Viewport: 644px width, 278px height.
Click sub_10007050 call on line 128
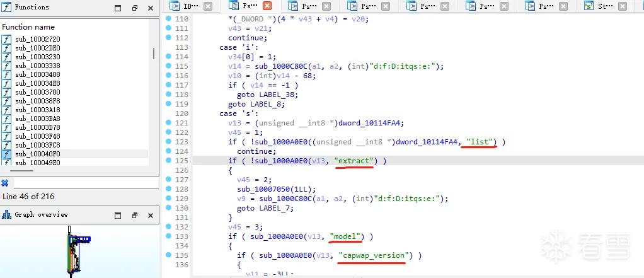tap(263, 189)
